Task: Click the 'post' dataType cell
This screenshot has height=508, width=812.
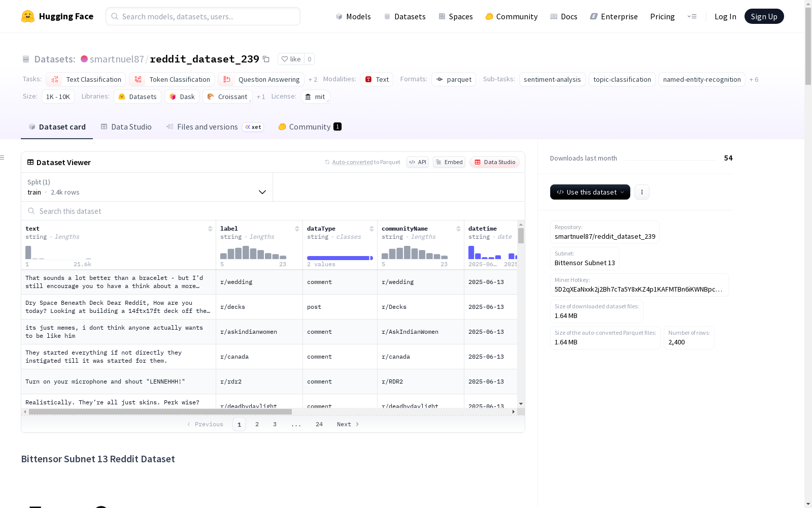Action: (340, 307)
